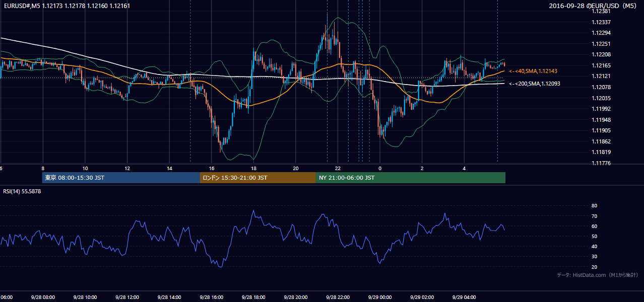Click price axis value 1.11819
This screenshot has width=644, height=302.
pyautogui.click(x=601, y=152)
